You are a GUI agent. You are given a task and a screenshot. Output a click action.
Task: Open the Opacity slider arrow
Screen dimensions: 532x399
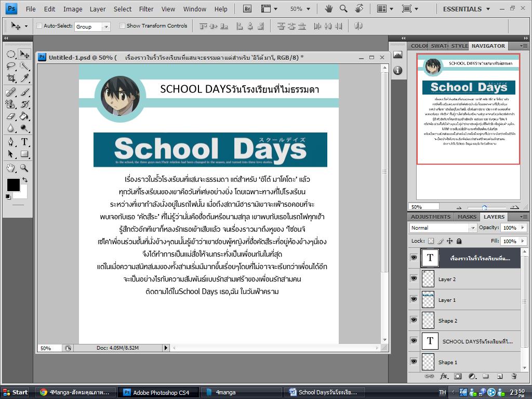(x=523, y=228)
